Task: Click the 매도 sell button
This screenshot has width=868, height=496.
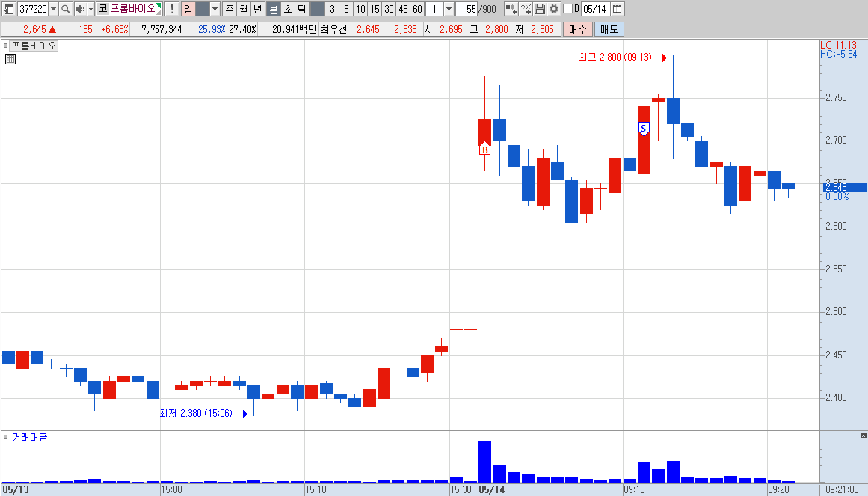Action: click(609, 29)
